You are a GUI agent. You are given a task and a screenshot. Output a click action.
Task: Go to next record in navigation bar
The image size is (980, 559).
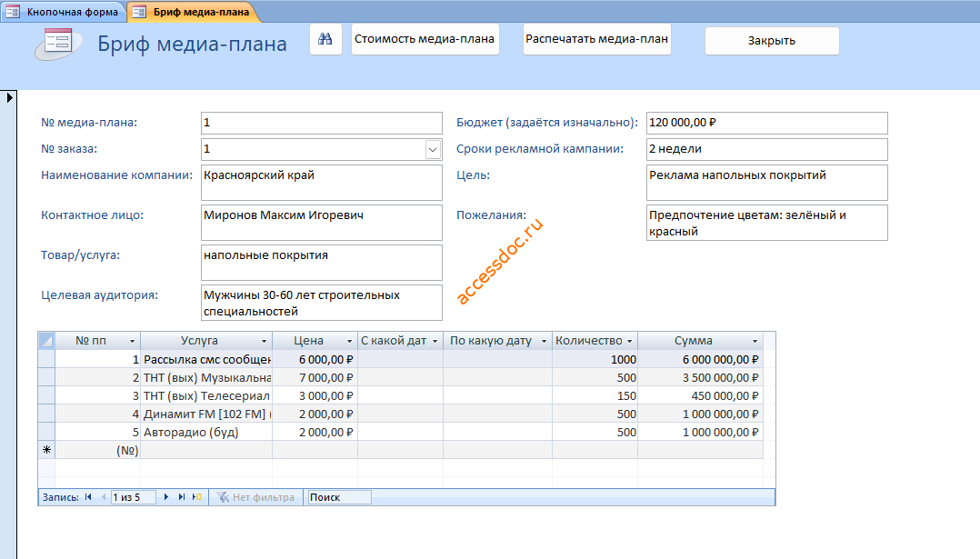(x=166, y=497)
